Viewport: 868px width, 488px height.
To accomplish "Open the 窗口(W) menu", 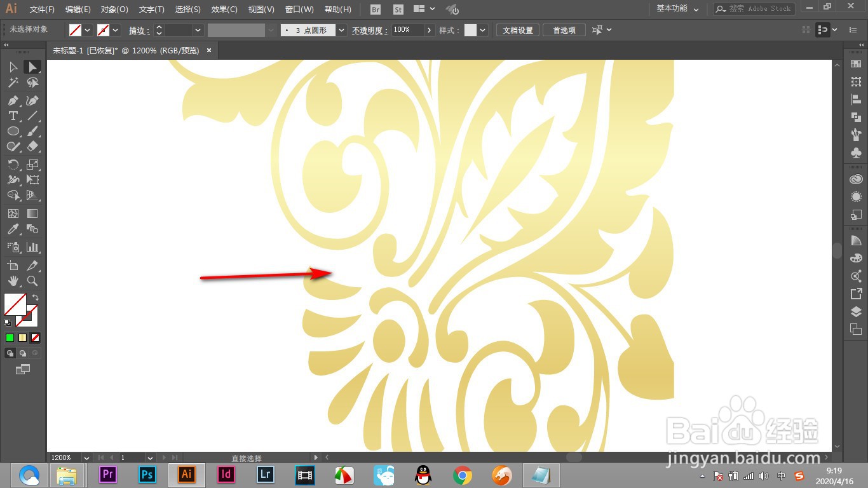I will click(299, 10).
